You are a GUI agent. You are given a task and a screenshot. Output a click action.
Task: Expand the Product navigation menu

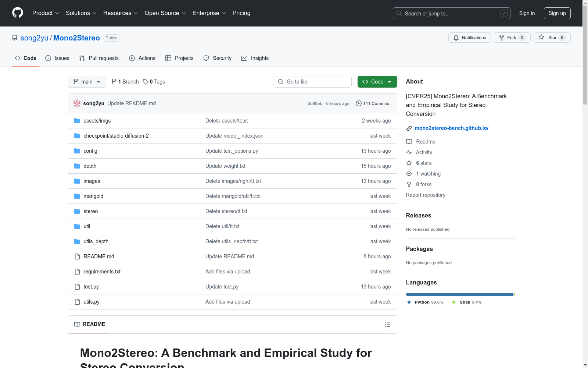pos(46,13)
